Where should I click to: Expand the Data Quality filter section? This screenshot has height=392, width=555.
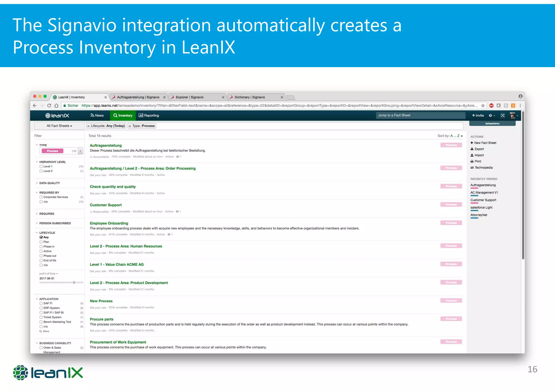tap(48, 183)
